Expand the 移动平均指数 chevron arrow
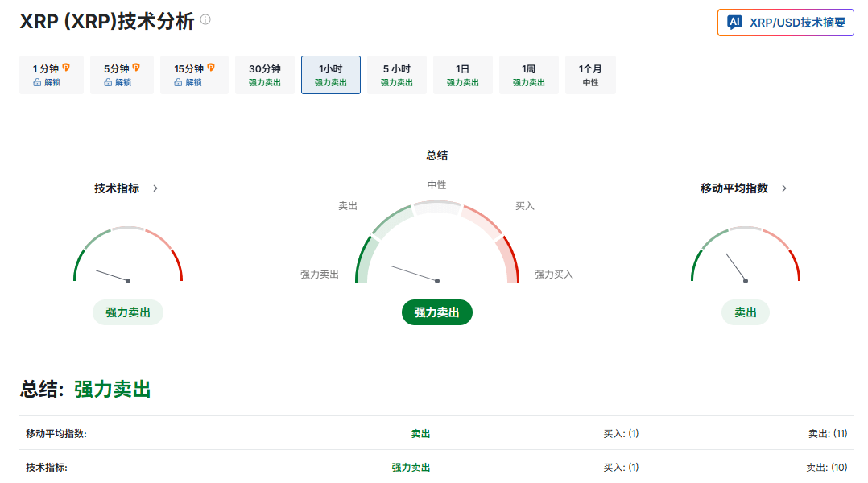 click(x=784, y=188)
